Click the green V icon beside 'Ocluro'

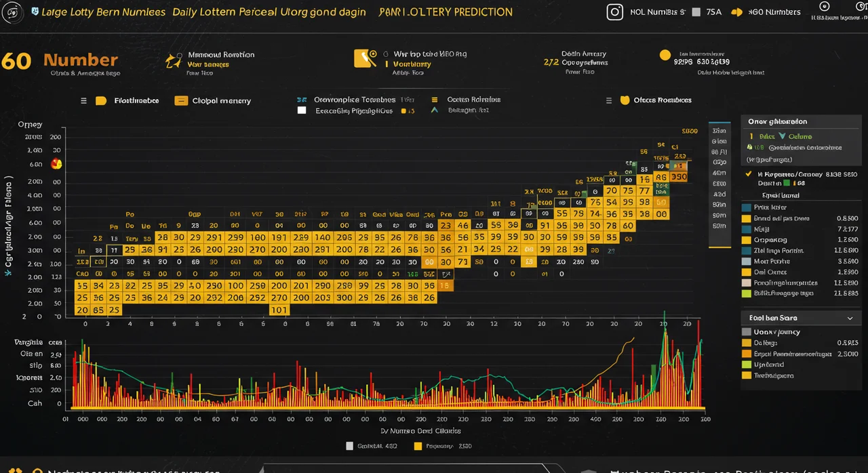point(782,136)
